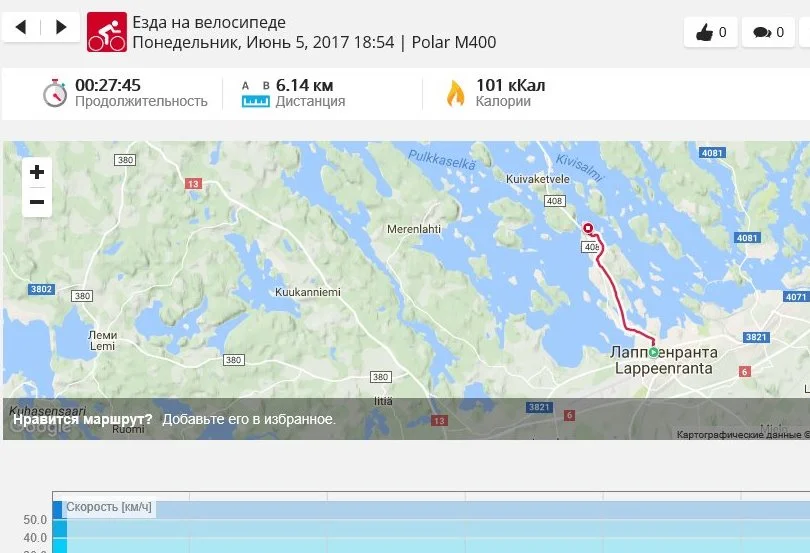
Task: Click the red cycling sport icon
Action: point(106,32)
